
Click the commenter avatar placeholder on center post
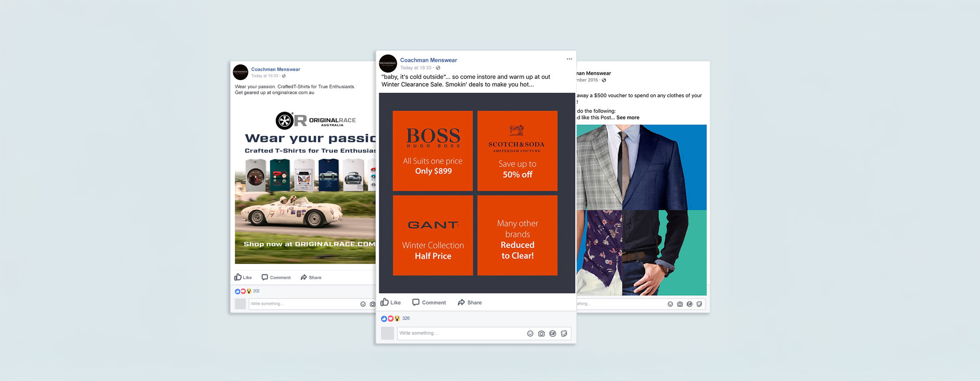[x=387, y=333]
